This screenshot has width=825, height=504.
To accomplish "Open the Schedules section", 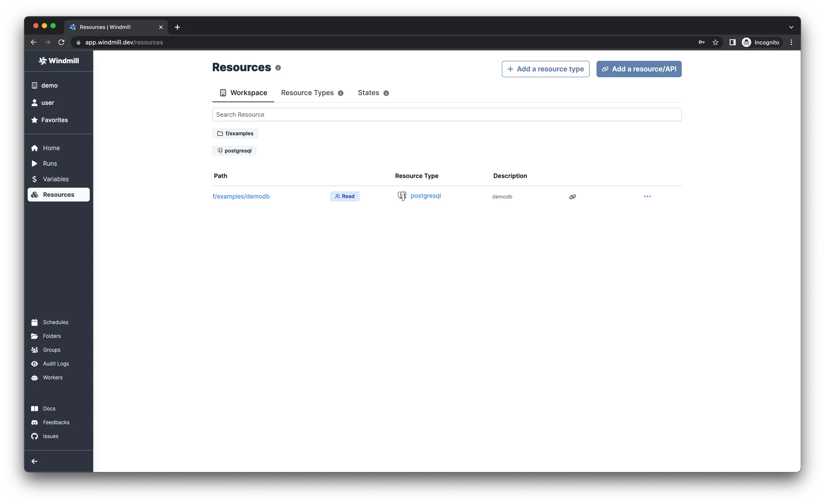I will (55, 322).
